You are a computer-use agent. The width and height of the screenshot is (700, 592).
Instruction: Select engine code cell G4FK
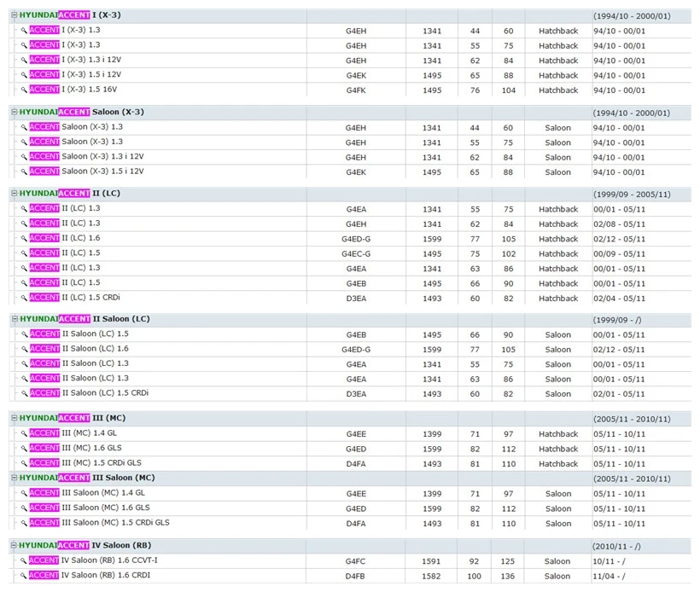point(356,90)
